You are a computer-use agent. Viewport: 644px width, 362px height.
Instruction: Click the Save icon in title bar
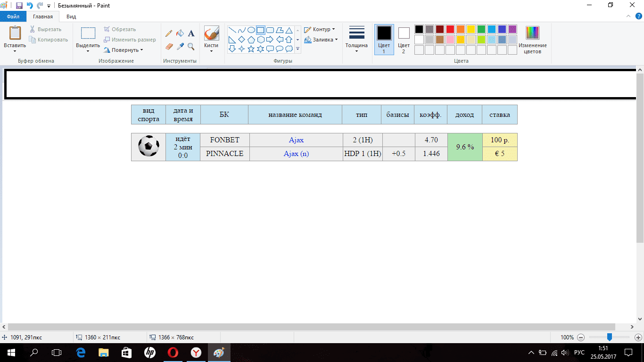(19, 6)
